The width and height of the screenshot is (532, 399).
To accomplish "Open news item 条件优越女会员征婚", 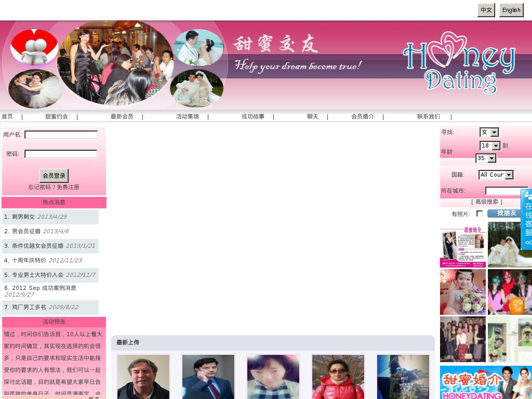I will point(37,246).
